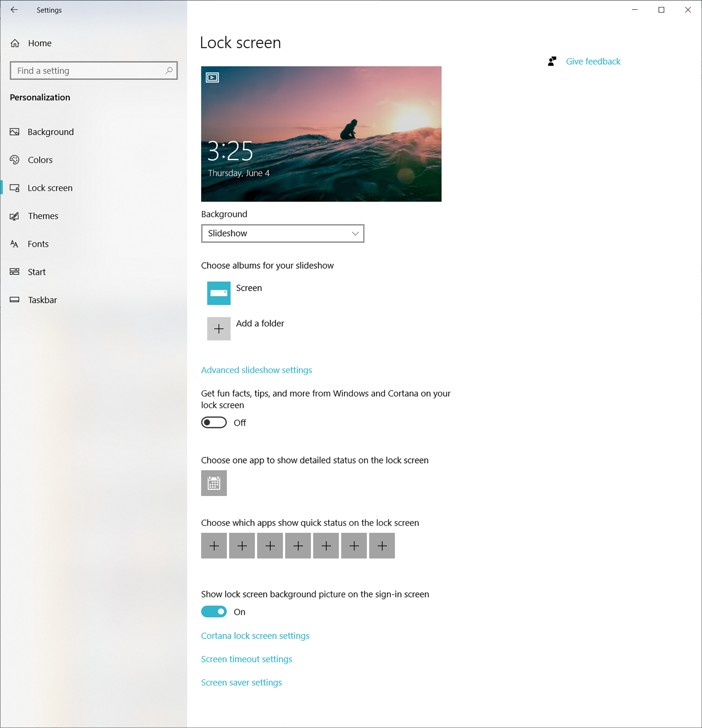Click the second quick status plus tile
The width and height of the screenshot is (702, 728).
click(x=242, y=546)
